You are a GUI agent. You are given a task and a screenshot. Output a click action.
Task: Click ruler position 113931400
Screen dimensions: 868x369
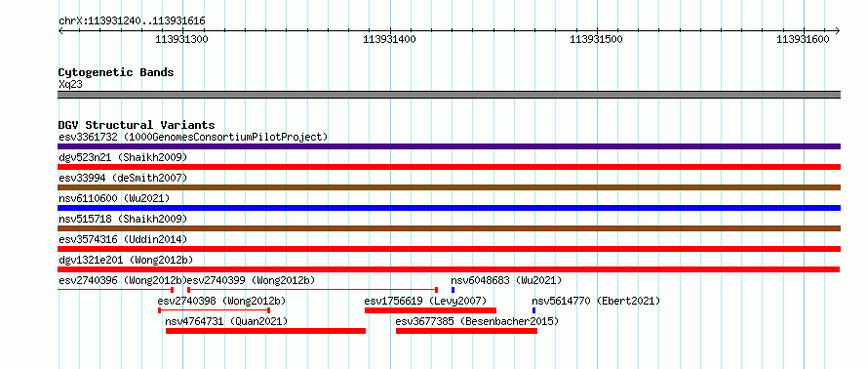pyautogui.click(x=389, y=39)
